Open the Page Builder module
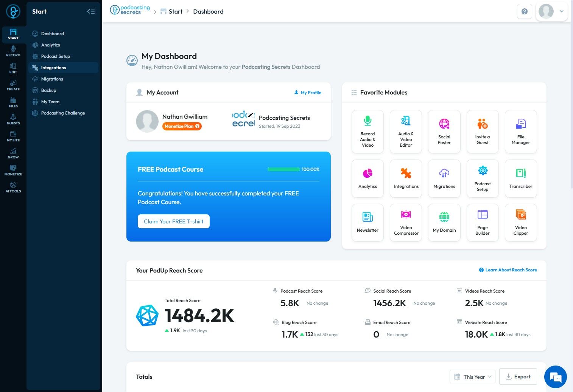This screenshot has height=392, width=573. pyautogui.click(x=483, y=222)
